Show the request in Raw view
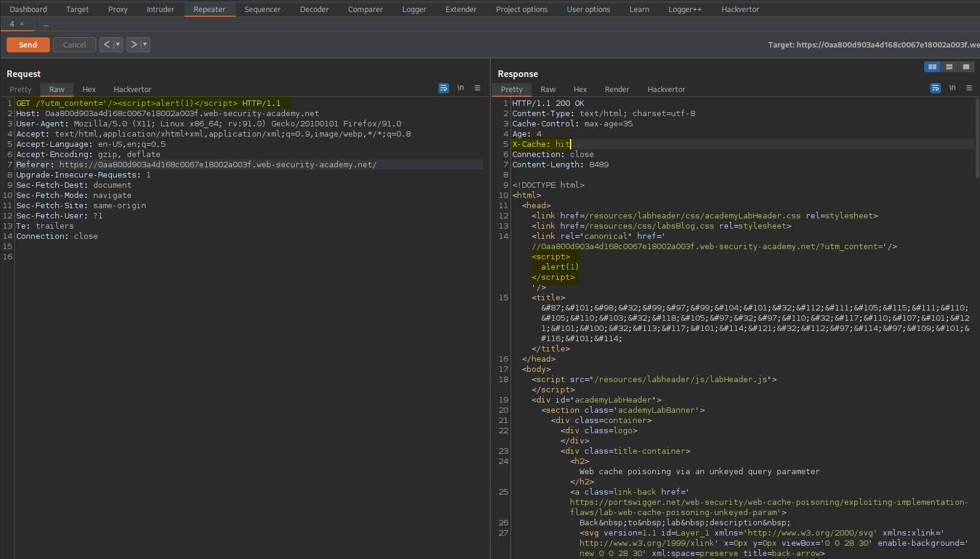 click(57, 89)
